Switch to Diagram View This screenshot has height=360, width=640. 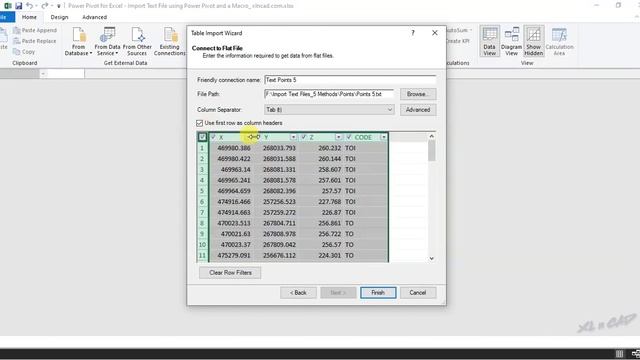click(x=511, y=41)
